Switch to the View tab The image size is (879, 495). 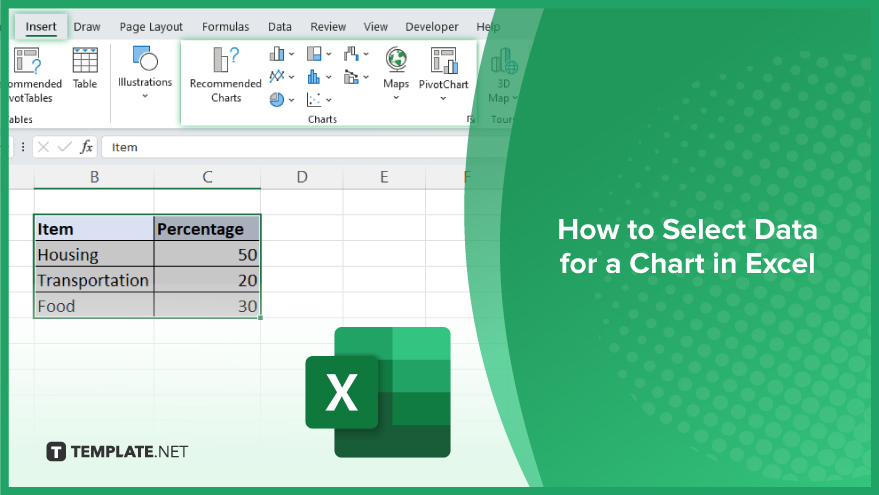point(376,26)
